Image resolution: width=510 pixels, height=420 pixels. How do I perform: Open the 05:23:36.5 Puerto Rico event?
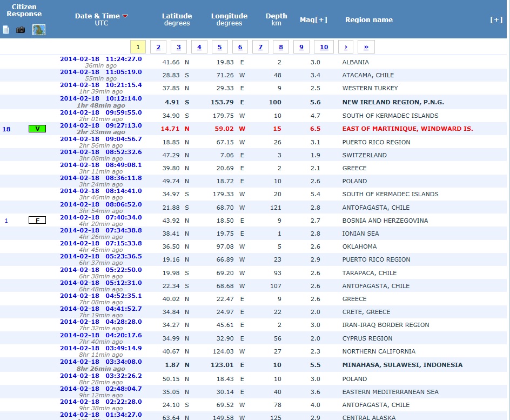tap(101, 256)
